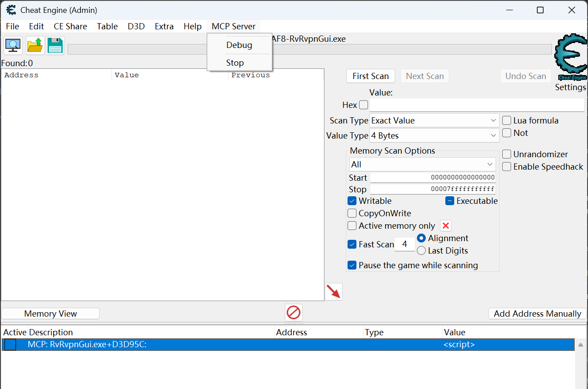The width and height of the screenshot is (588, 389).
Task: Click the Settings label under the logo
Action: [x=571, y=87]
